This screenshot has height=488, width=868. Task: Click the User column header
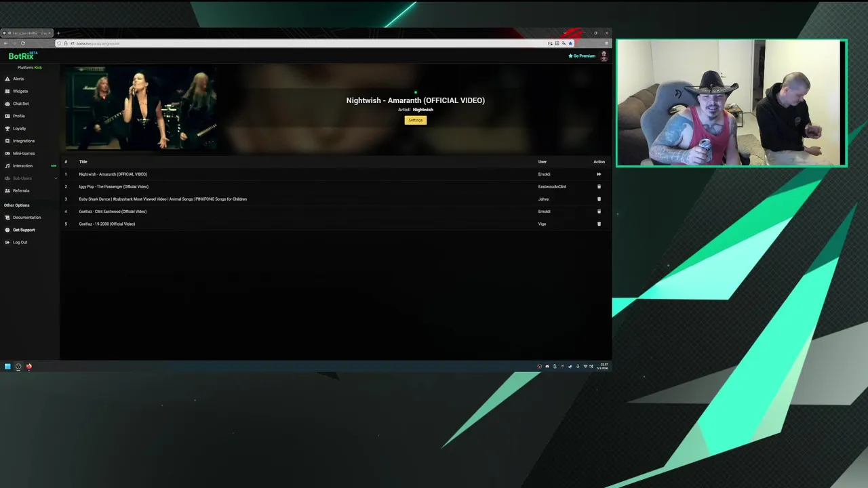point(542,162)
